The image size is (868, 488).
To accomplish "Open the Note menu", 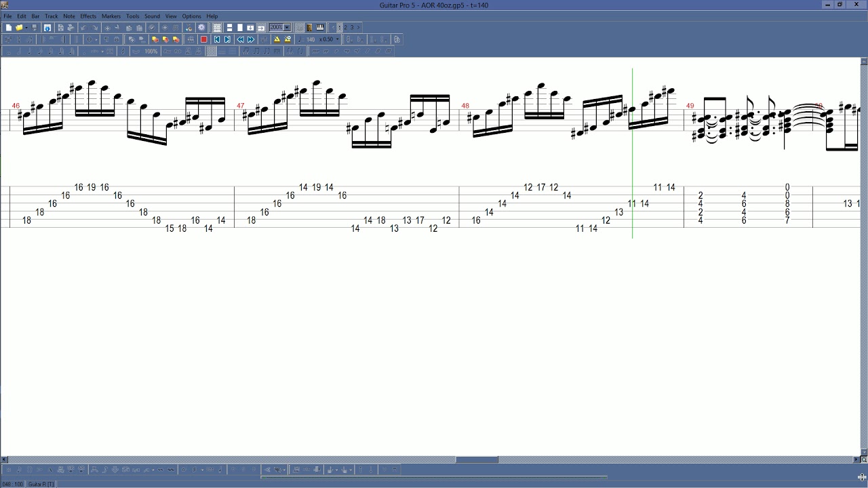I will pos(69,16).
